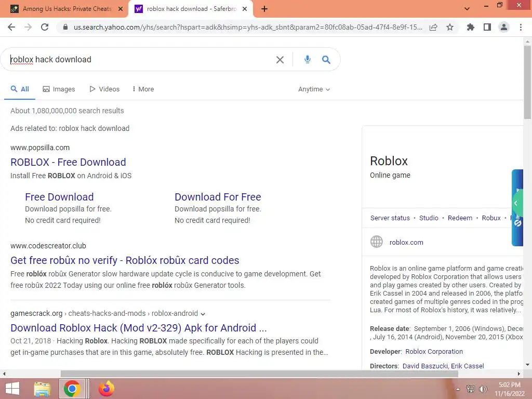View site information padlock icon
Image resolution: width=532 pixels, height=399 pixels.
pyautogui.click(x=65, y=27)
